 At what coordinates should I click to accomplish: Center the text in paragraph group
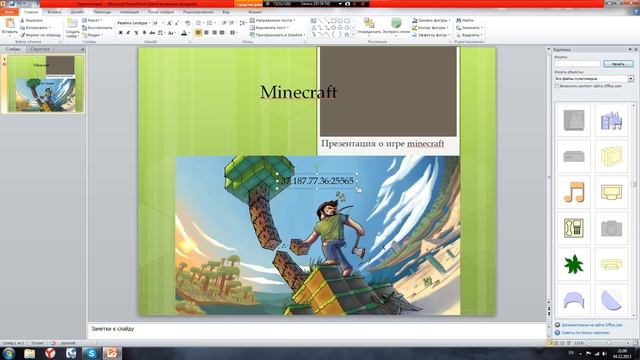pyautogui.click(x=206, y=33)
